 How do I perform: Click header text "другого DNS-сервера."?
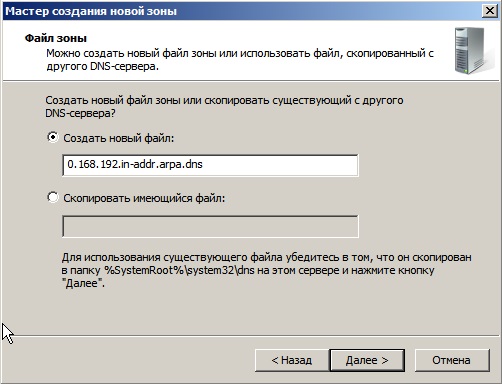coord(102,66)
